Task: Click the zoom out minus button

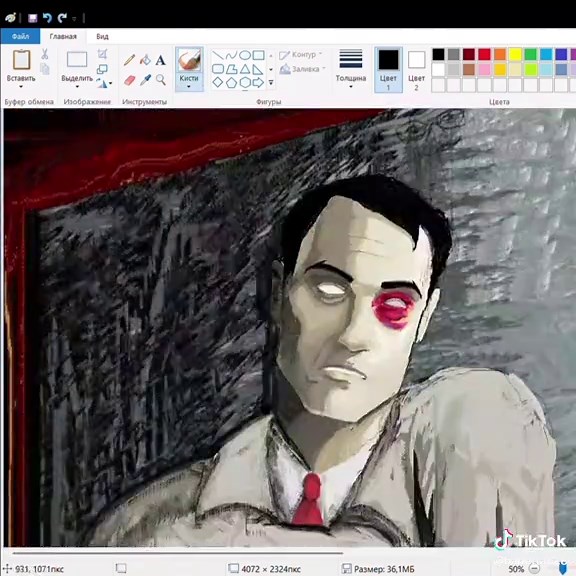Action: pyautogui.click(x=534, y=569)
